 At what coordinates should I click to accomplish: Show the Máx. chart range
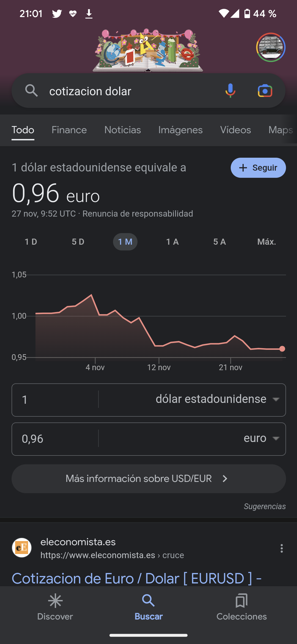tap(266, 242)
